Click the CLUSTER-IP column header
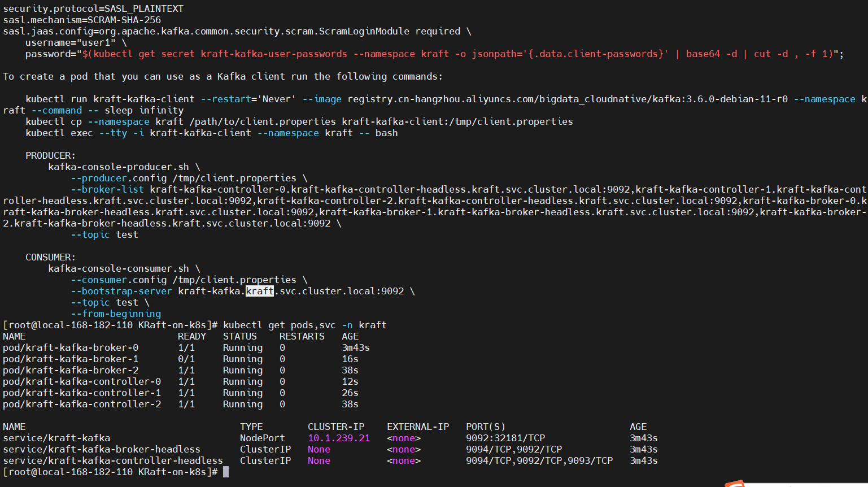 pyautogui.click(x=336, y=427)
